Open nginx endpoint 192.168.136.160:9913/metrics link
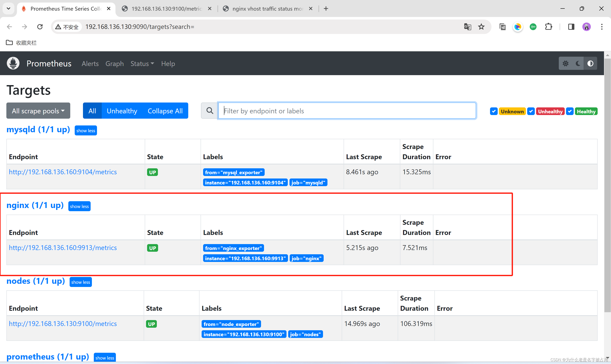This screenshot has width=611, height=364. click(63, 248)
